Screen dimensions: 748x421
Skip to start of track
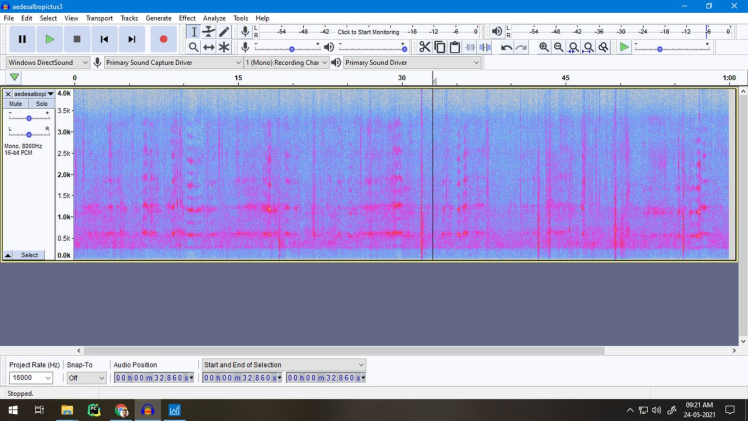104,39
